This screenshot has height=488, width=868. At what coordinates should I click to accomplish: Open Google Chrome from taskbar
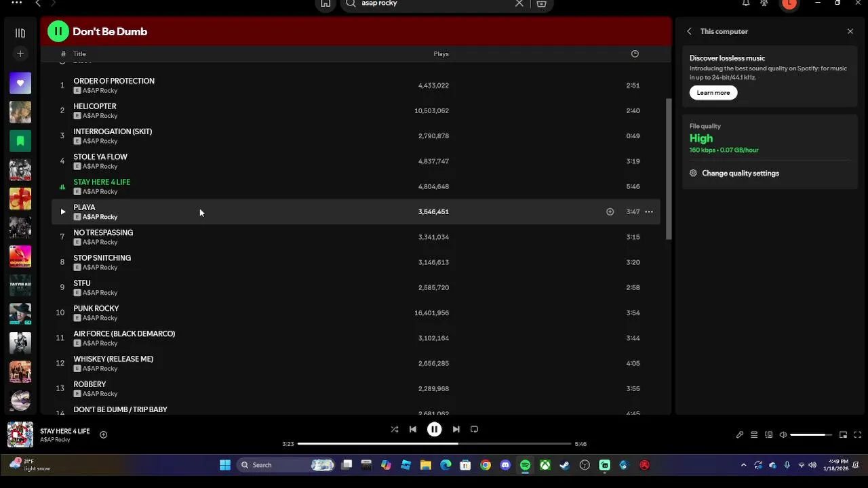pyautogui.click(x=486, y=465)
